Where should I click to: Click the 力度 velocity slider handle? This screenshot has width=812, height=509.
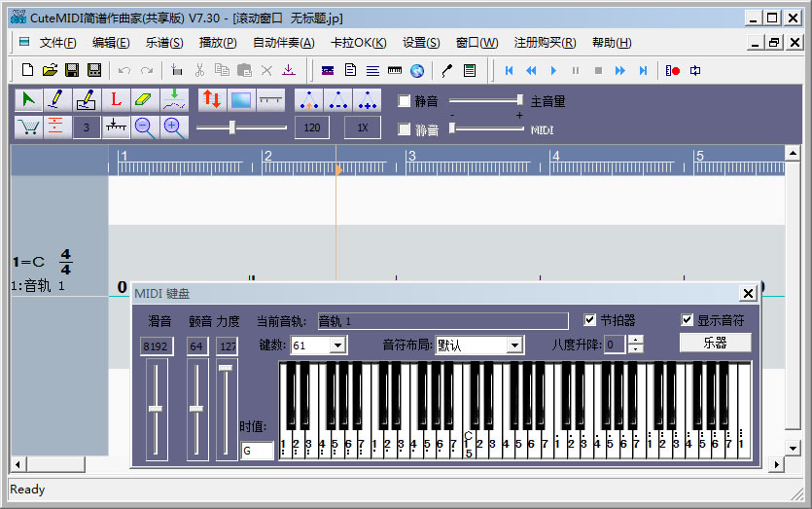[x=226, y=368]
